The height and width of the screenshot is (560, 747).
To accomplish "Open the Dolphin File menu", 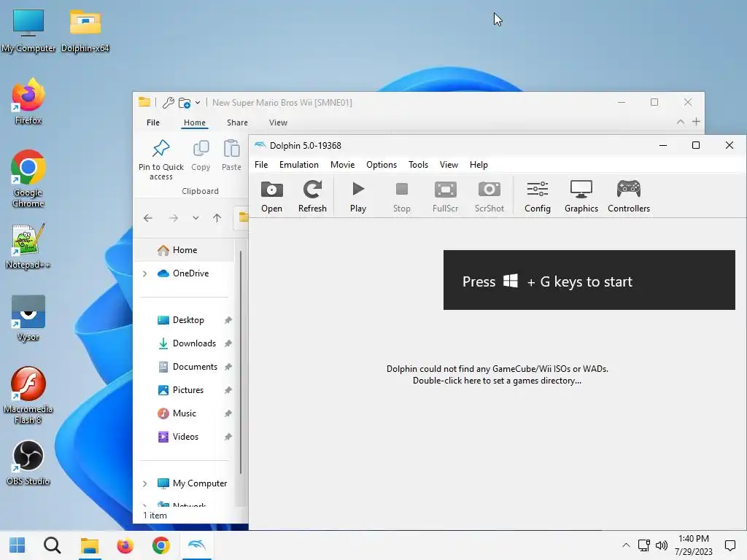I will [261, 165].
